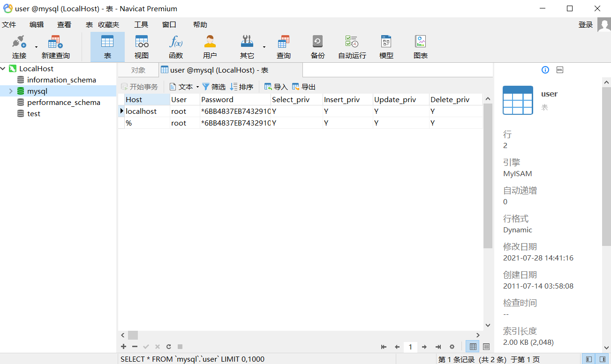Click the 登录 sign-in link
The height and width of the screenshot is (364, 611).
[x=586, y=25]
